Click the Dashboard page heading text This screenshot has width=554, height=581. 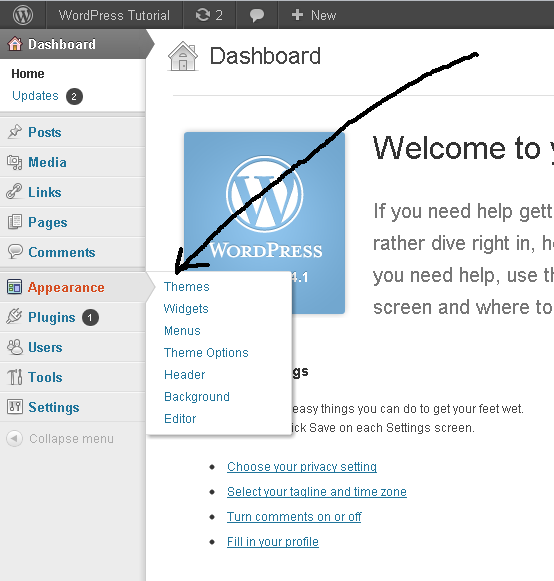point(265,56)
